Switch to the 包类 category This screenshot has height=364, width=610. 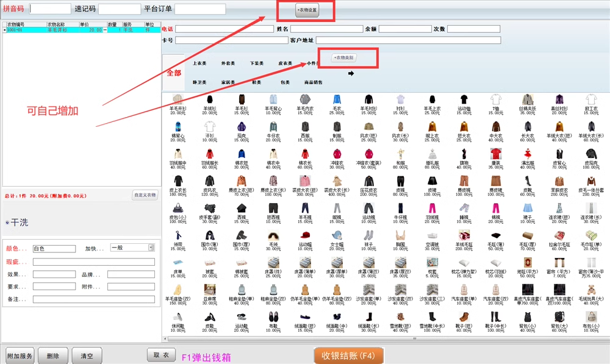tap(285, 82)
